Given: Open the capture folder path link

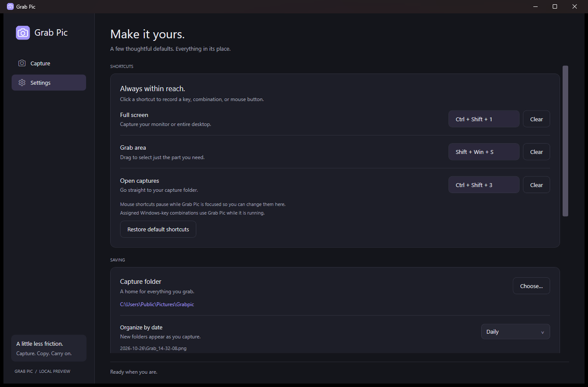Looking at the screenshot, I should (157, 304).
